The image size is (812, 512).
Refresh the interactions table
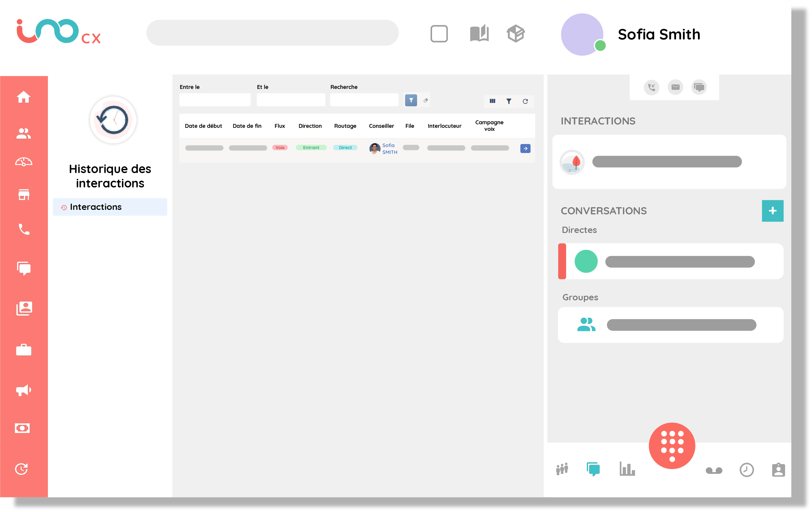pyautogui.click(x=525, y=101)
